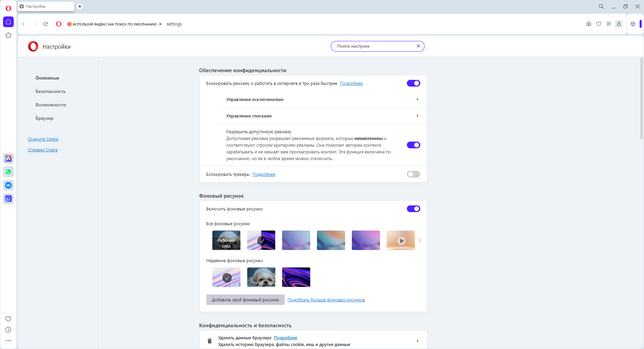
Task: Reload the settings page
Action: click(46, 24)
